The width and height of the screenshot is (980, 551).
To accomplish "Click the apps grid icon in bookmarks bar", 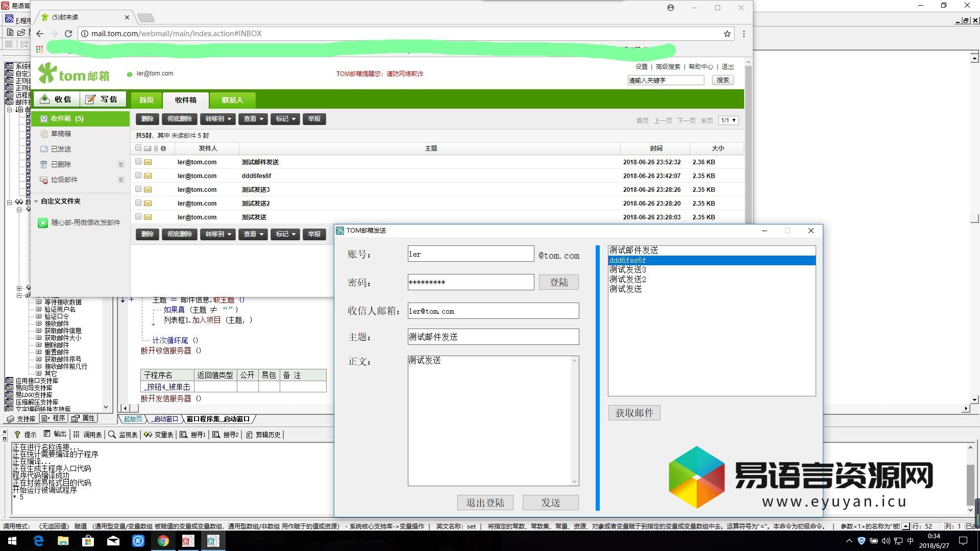I will tap(39, 49).
